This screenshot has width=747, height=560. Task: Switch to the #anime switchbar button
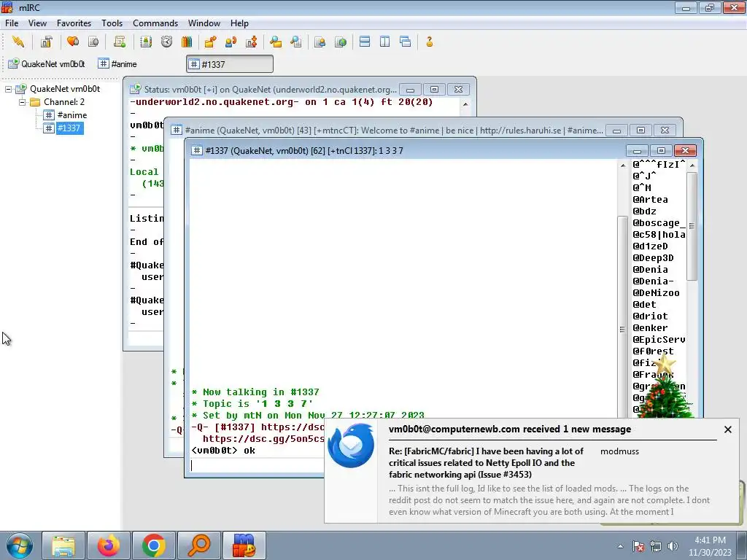(x=118, y=64)
